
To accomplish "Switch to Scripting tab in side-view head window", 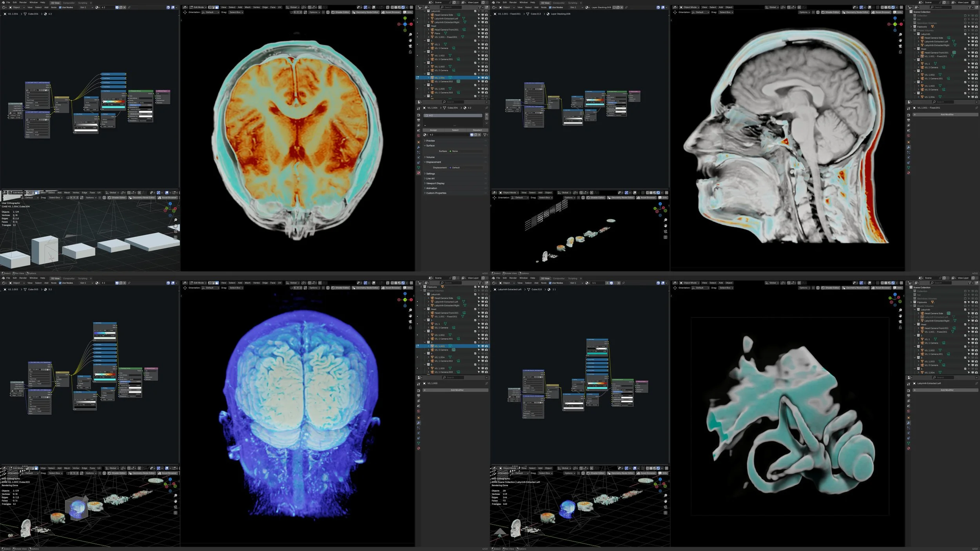I will [x=573, y=3].
